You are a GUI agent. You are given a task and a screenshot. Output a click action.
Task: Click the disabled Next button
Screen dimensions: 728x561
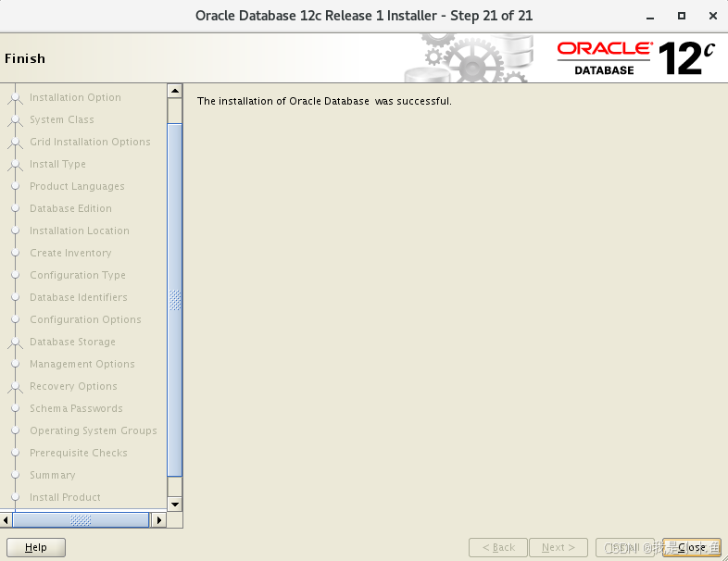(x=559, y=547)
